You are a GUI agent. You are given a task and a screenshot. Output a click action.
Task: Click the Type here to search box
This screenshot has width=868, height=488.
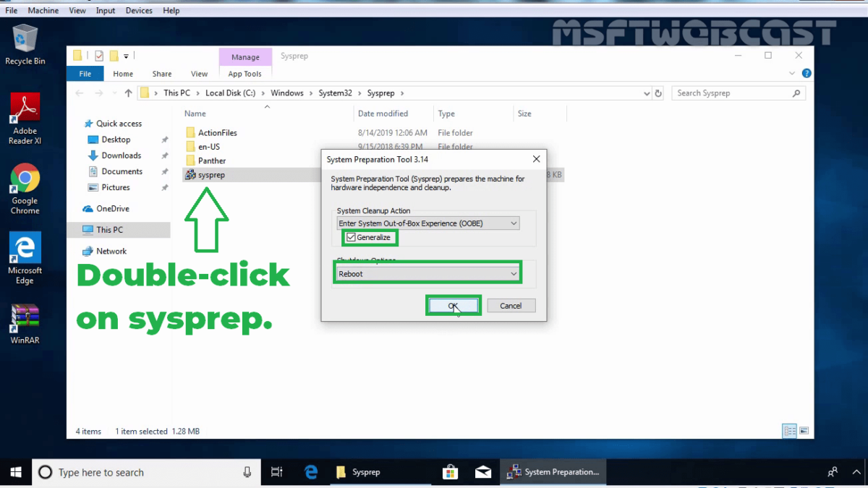[x=145, y=472]
